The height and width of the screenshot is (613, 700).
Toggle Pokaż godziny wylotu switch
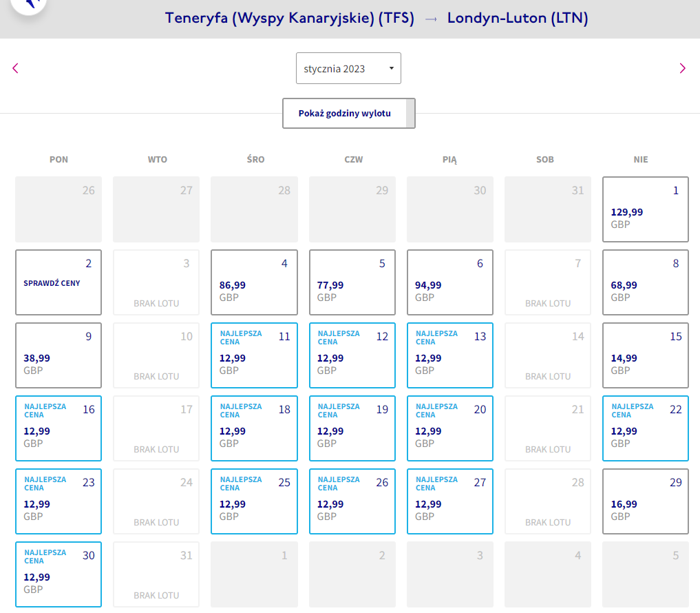point(349,114)
